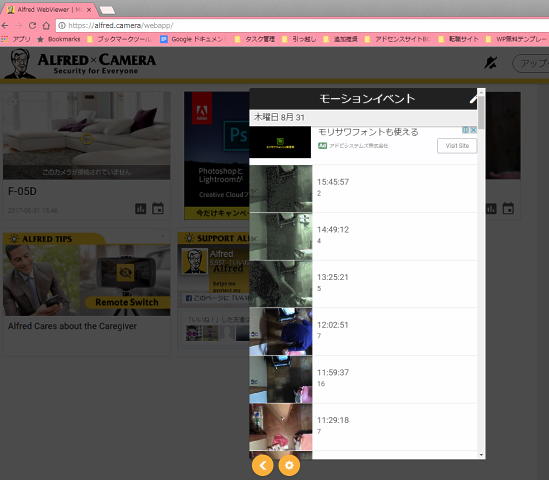Select the 11:29:18 timestamp text
Image resolution: width=549 pixels, height=480 pixels.
333,420
